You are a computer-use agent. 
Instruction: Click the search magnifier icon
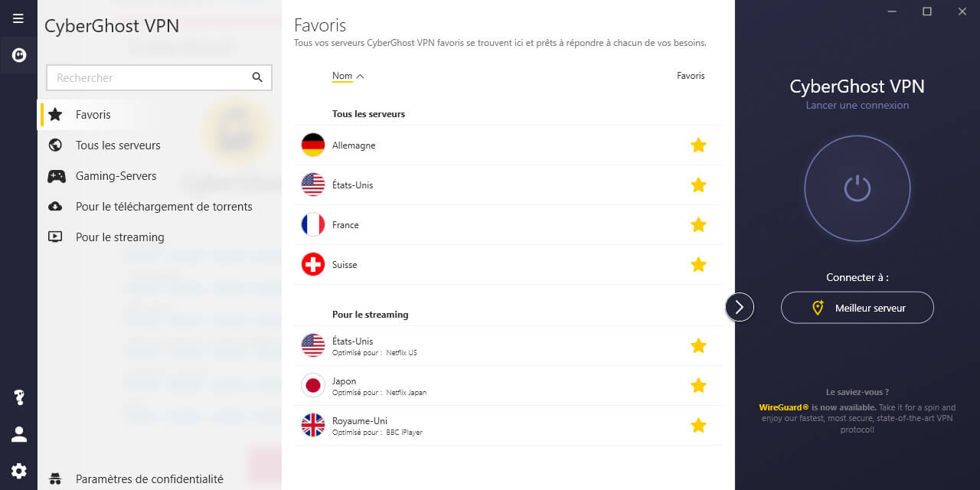tap(257, 77)
